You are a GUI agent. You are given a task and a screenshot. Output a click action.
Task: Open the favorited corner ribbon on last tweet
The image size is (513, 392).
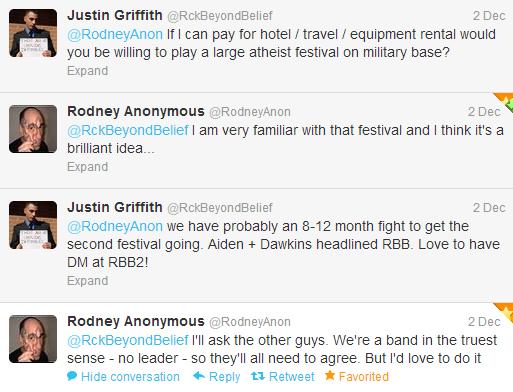click(x=505, y=312)
